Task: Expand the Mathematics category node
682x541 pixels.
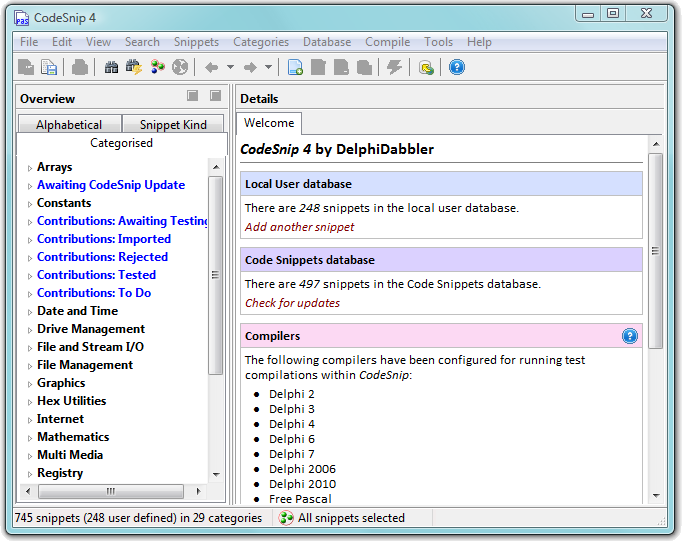Action: pos(30,438)
